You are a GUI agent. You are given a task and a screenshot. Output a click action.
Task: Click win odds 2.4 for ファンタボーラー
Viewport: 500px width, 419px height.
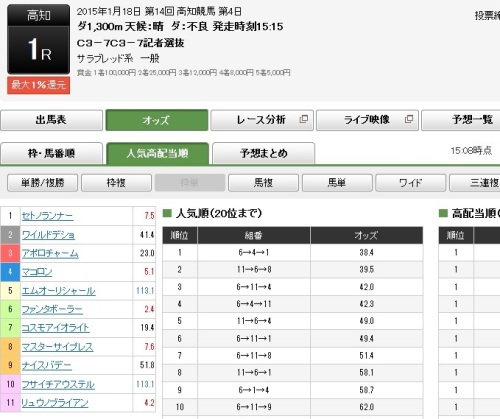(149, 309)
